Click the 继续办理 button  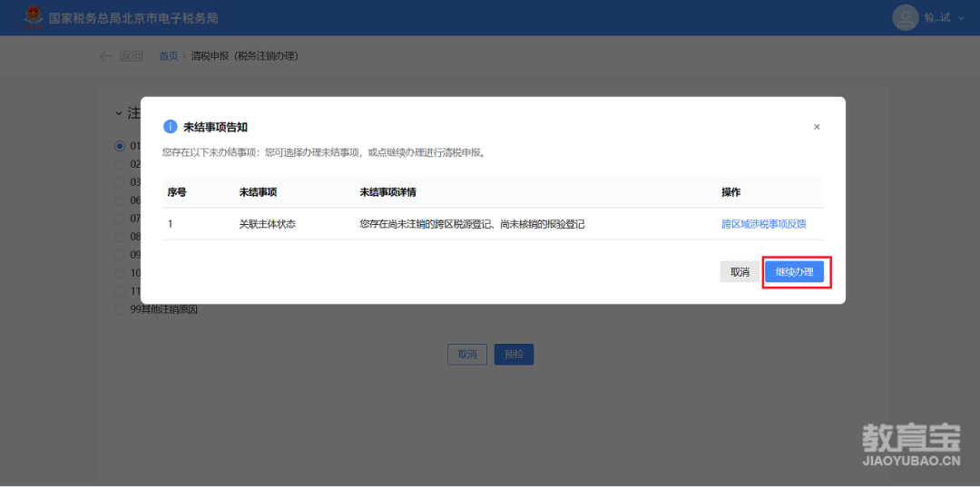point(794,272)
